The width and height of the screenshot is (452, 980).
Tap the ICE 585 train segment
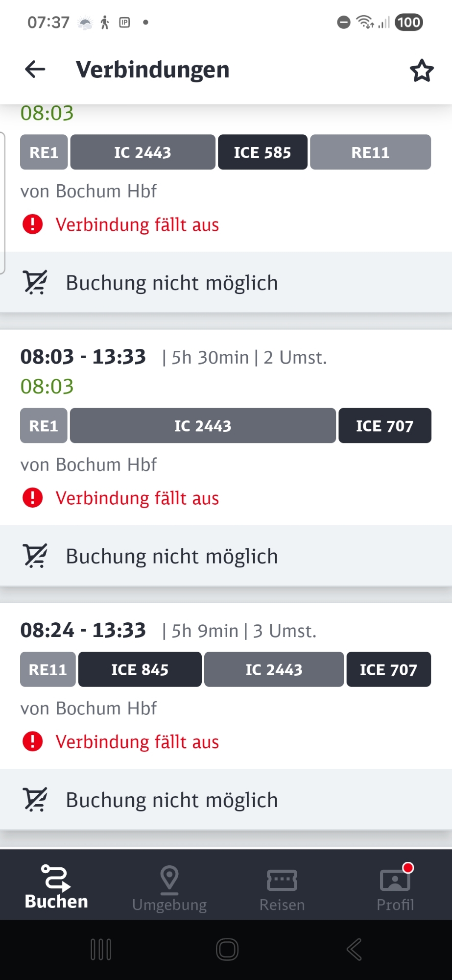click(262, 152)
